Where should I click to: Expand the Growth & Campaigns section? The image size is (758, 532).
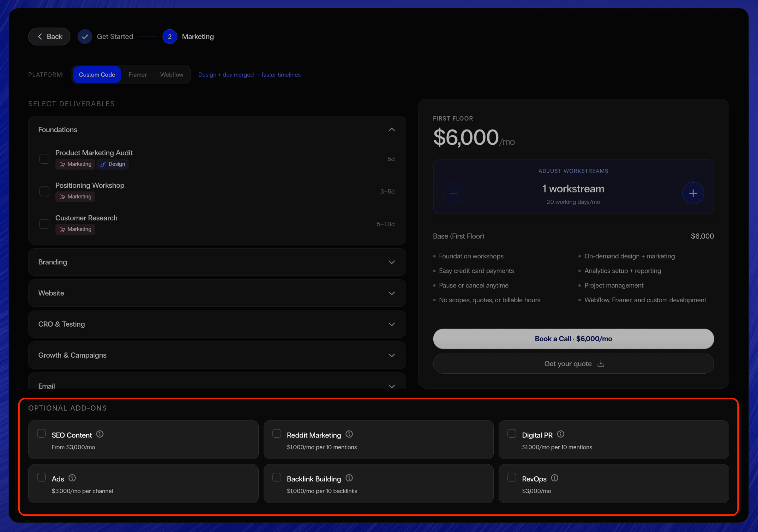coord(392,355)
